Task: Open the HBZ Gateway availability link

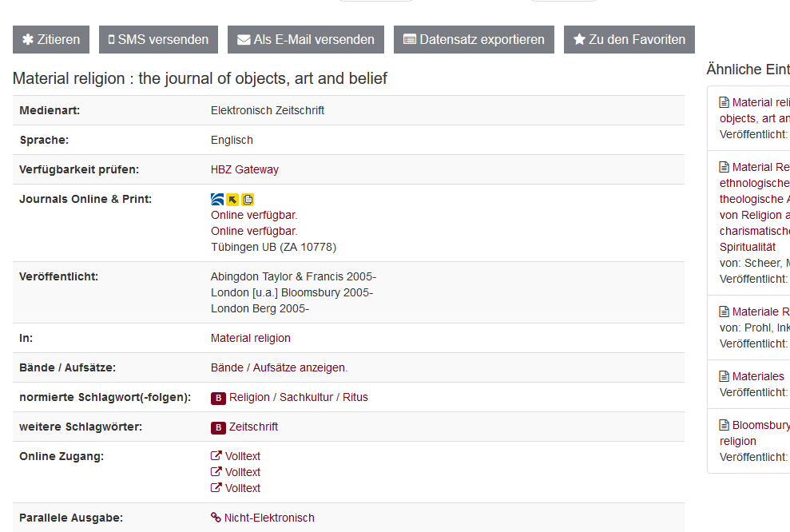Action: coord(244,170)
